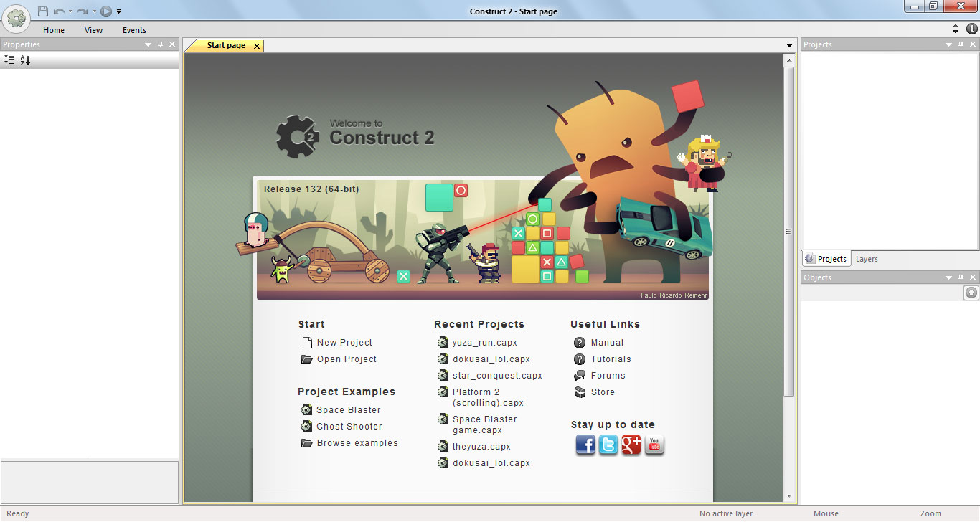Click the Facebook icon

[x=585, y=445]
